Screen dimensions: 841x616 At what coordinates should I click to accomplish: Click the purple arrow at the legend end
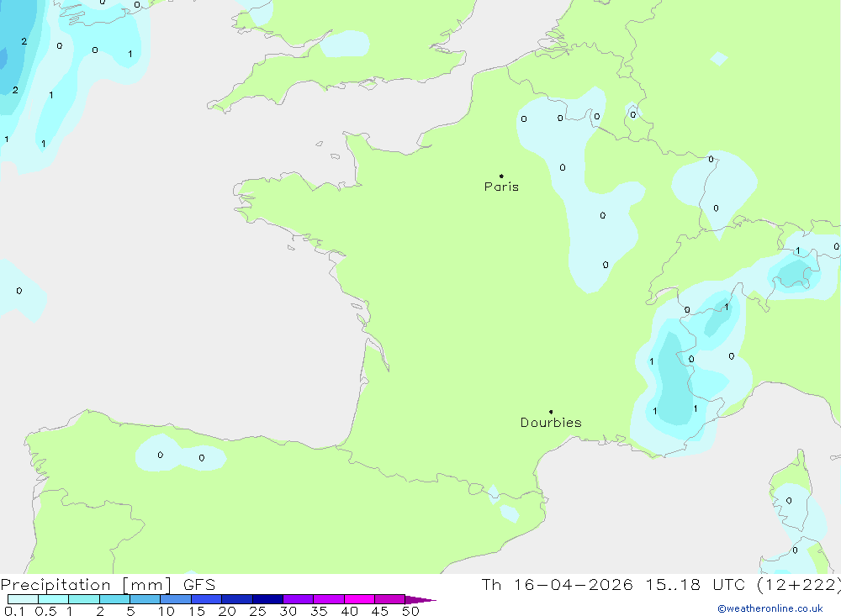[420, 600]
